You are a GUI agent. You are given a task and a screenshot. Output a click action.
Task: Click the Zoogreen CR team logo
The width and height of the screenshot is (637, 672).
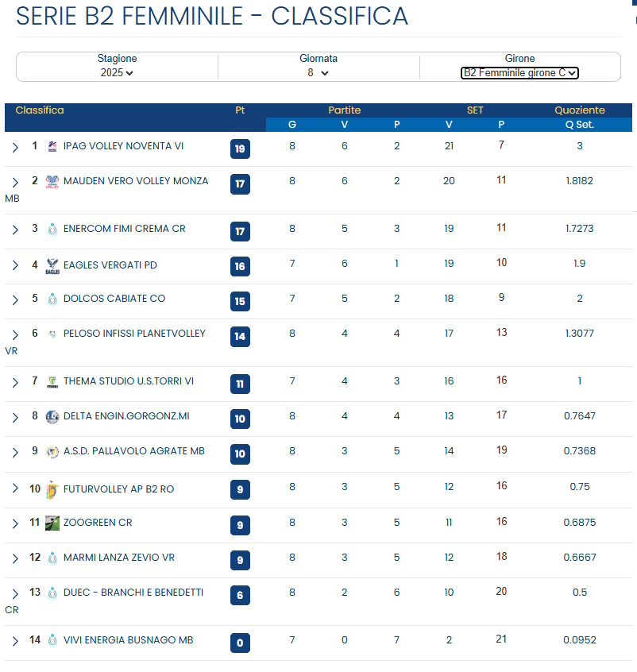(x=52, y=523)
